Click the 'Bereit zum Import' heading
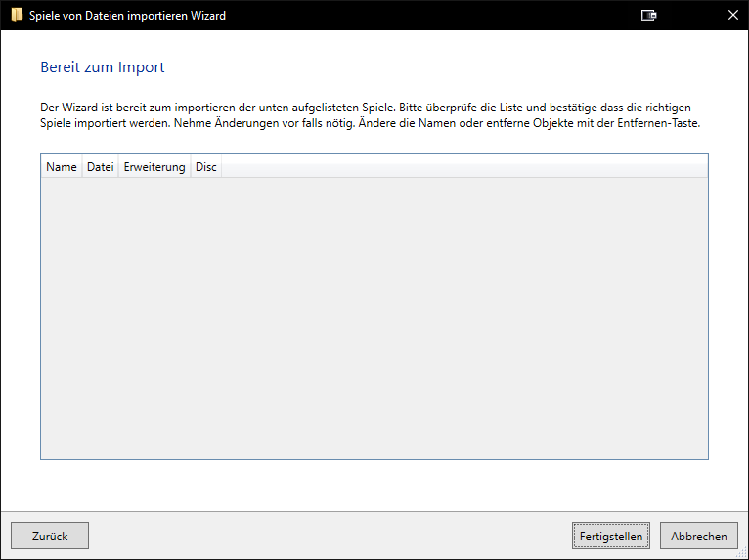 (103, 67)
